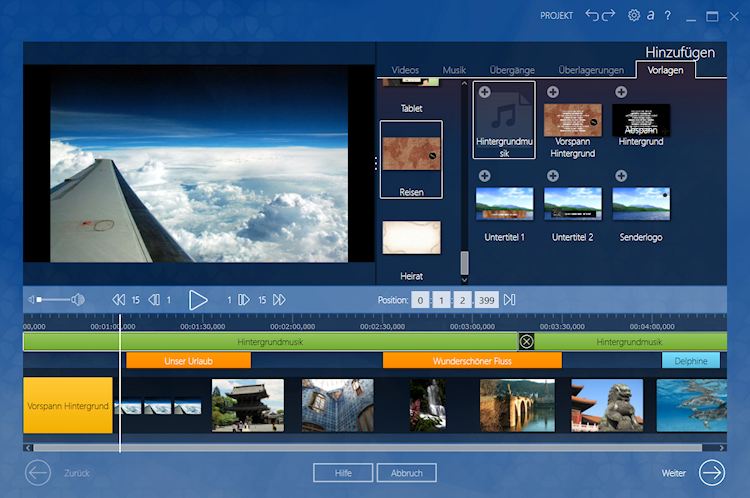This screenshot has width=750, height=498.
Task: Undo the last action
Action: (592, 15)
